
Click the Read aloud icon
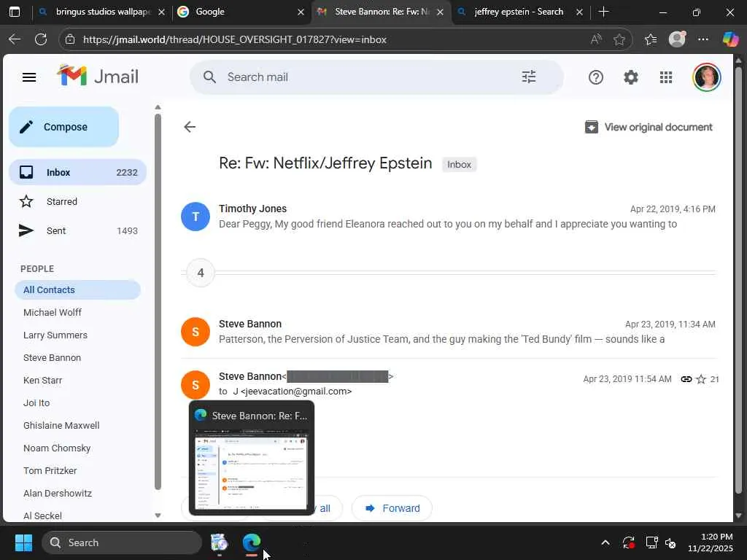(596, 39)
